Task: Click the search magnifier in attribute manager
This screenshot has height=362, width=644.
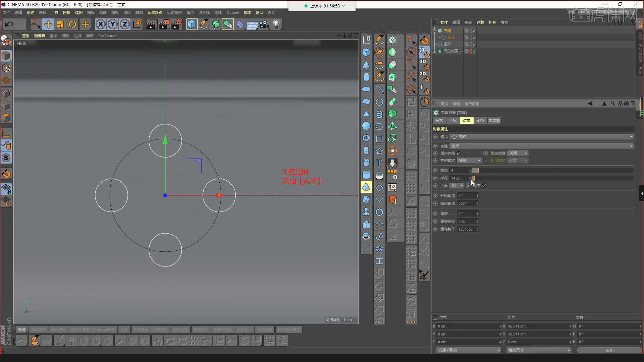Action: click(613, 104)
